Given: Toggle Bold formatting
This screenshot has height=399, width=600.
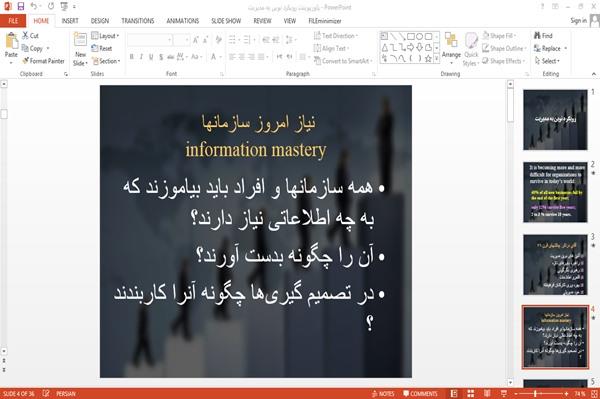Looking at the screenshot, I should [x=132, y=57].
